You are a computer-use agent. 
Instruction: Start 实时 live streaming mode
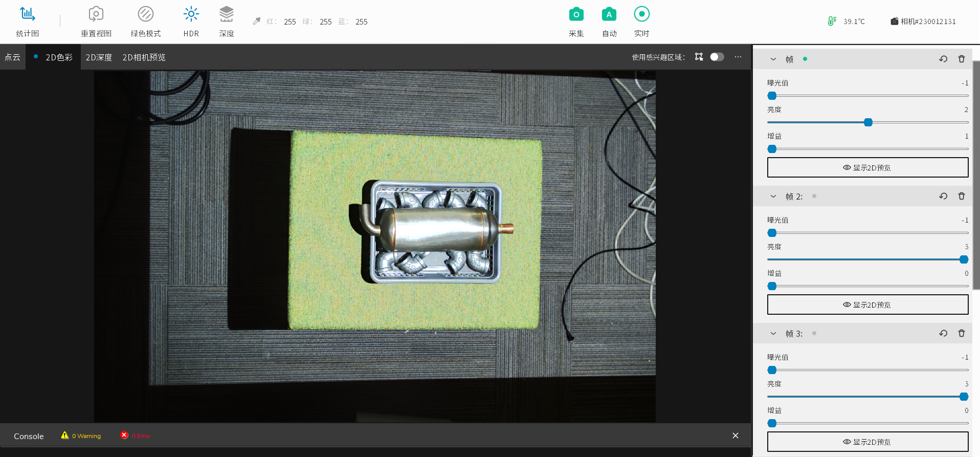pyautogui.click(x=641, y=15)
